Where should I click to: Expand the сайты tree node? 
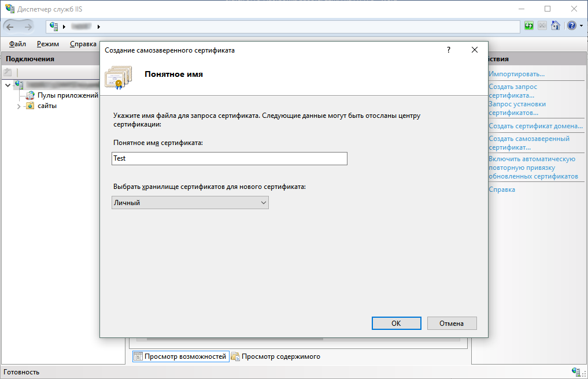click(x=19, y=106)
